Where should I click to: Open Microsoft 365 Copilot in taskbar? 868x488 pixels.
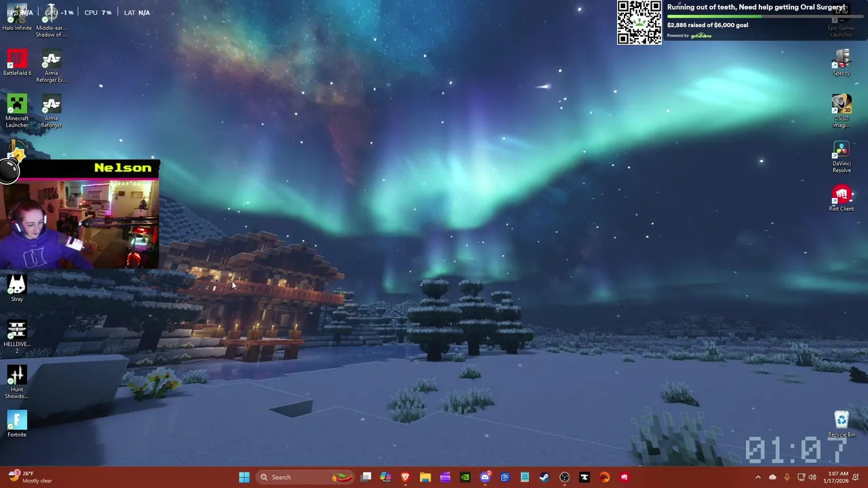click(386, 477)
